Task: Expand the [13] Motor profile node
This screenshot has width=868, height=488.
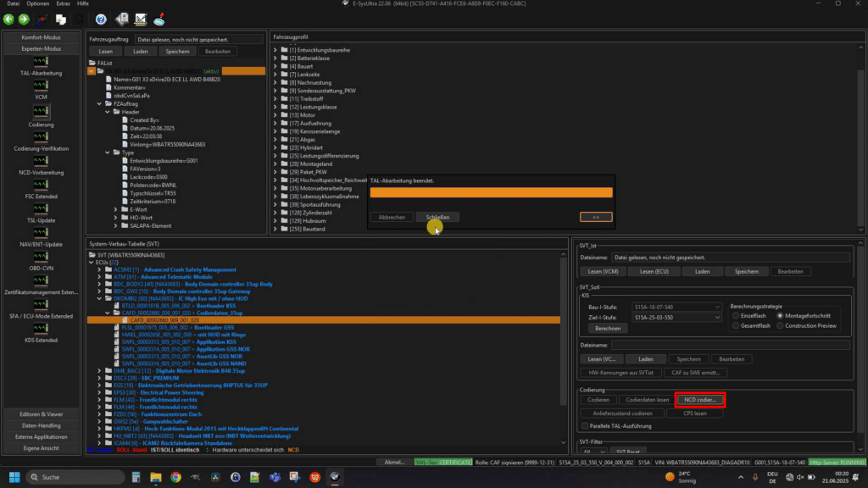Action: [275, 115]
